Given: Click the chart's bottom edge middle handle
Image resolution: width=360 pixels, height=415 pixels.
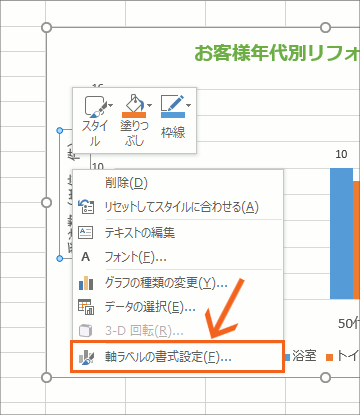Looking at the screenshot, I should [x=325, y=377].
